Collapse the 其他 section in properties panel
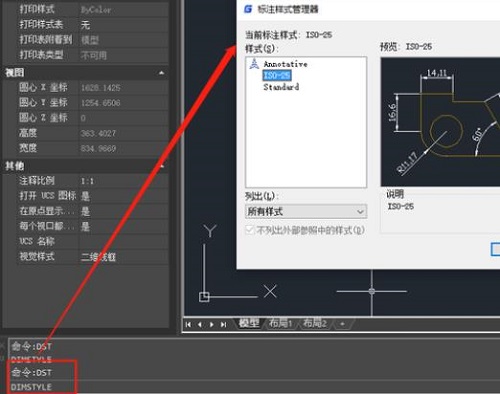Screen dimensions: 500x394 point(162,166)
